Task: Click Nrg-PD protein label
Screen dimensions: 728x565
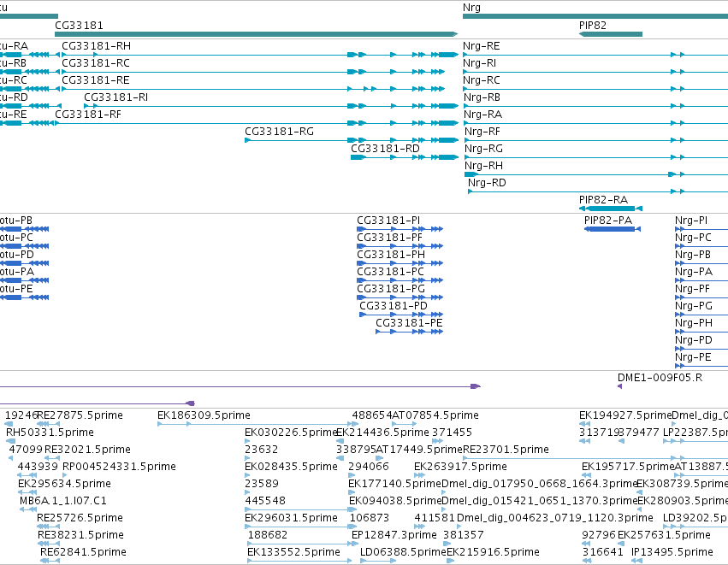Action: point(693,340)
